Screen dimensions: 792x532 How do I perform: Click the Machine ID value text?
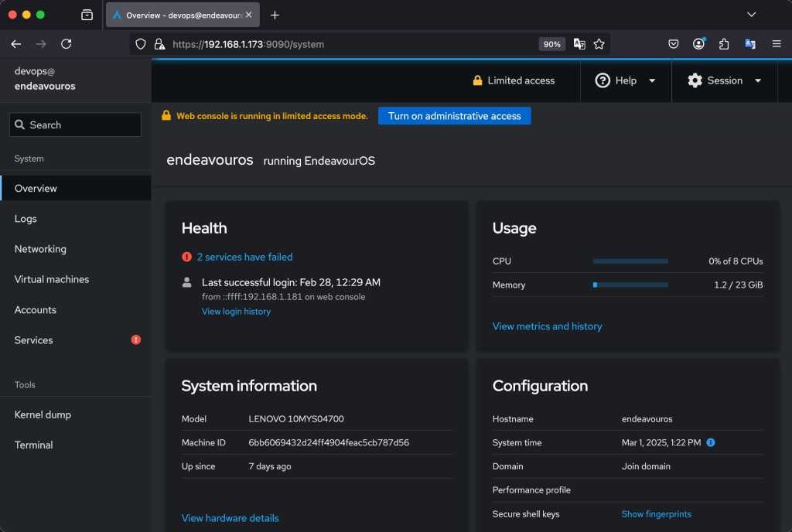click(329, 442)
